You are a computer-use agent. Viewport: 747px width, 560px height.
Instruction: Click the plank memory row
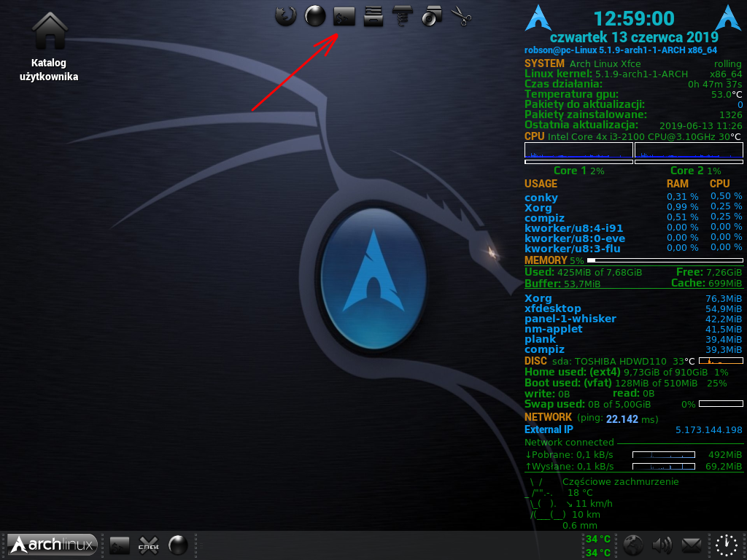point(633,340)
